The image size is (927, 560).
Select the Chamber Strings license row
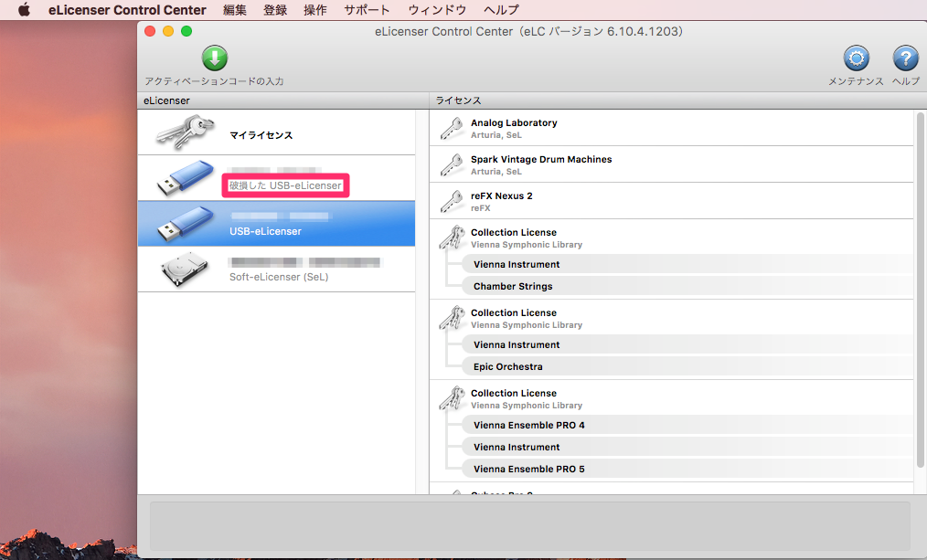click(x=687, y=286)
